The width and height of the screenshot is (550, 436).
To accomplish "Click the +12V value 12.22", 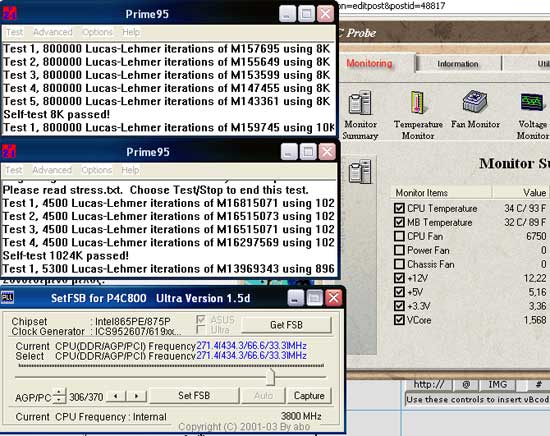I will tap(535, 278).
